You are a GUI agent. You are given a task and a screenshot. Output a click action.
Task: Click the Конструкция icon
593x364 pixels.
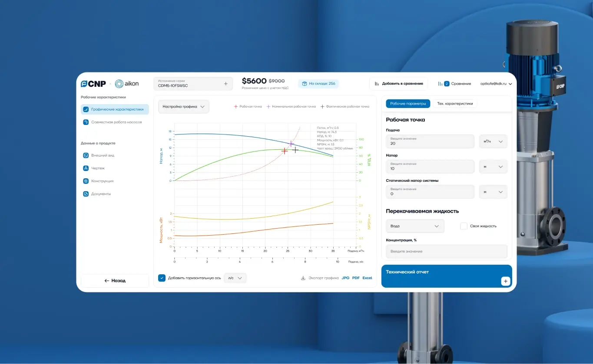[86, 181]
